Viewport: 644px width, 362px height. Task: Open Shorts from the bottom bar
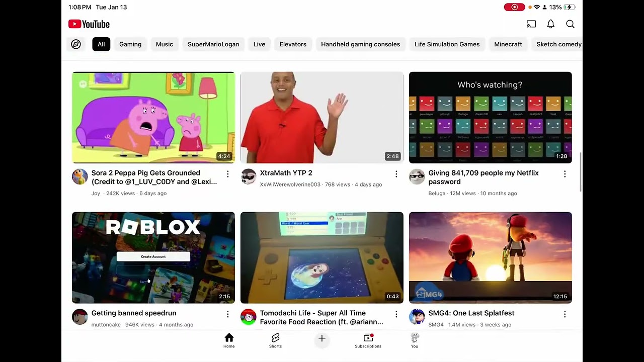click(275, 340)
